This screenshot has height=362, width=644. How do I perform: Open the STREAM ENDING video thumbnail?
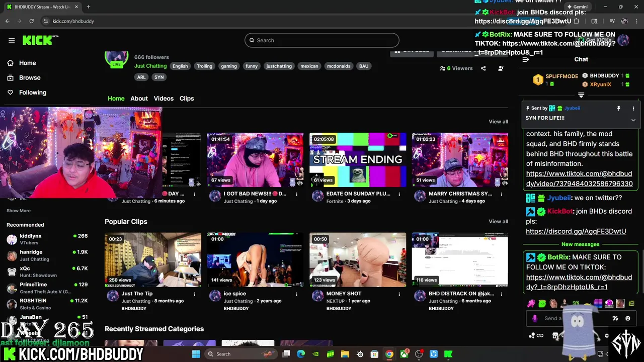[x=358, y=160]
